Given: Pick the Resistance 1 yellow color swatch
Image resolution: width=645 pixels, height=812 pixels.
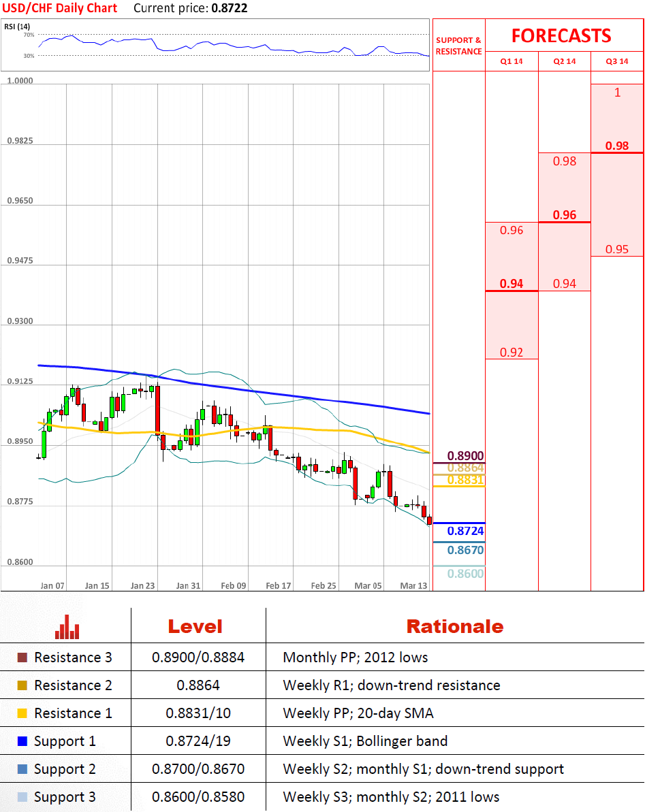Looking at the screenshot, I should click(x=22, y=713).
